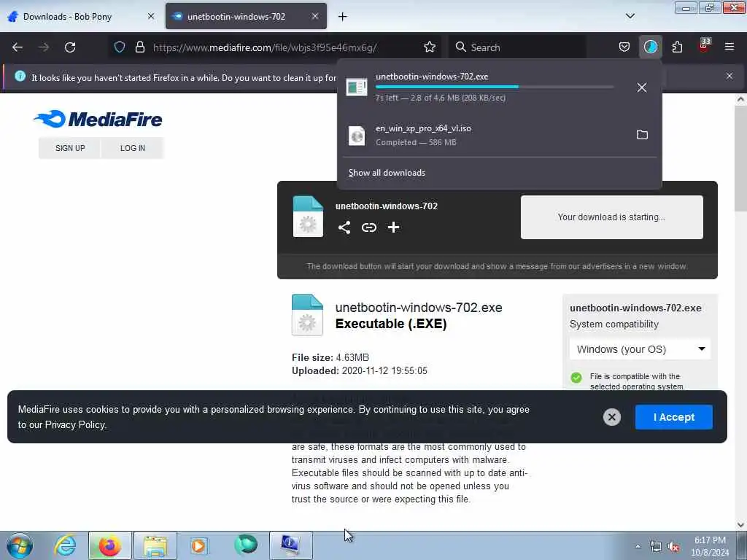This screenshot has width=747, height=560.
Task: Open Windows Explorer from the taskbar
Action: click(x=155, y=545)
